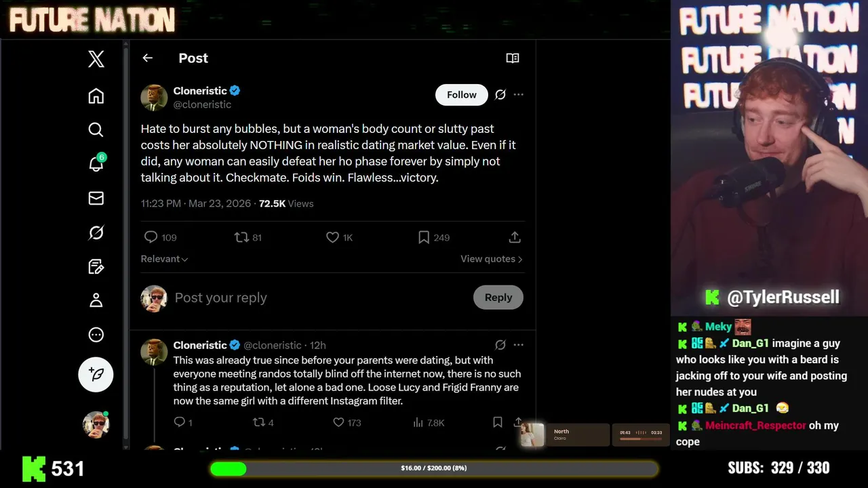Image resolution: width=868 pixels, height=488 pixels.
Task: Go to X Home in sidebar
Action: click(96, 96)
